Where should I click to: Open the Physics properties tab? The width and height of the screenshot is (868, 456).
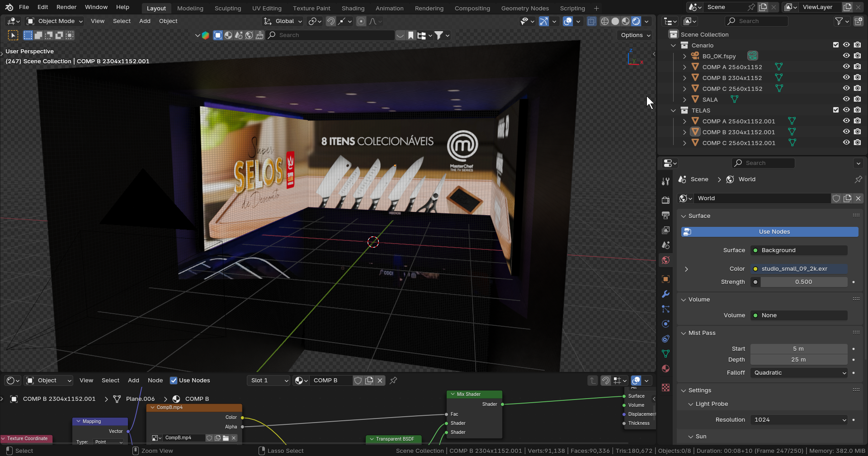pyautogui.click(x=665, y=324)
